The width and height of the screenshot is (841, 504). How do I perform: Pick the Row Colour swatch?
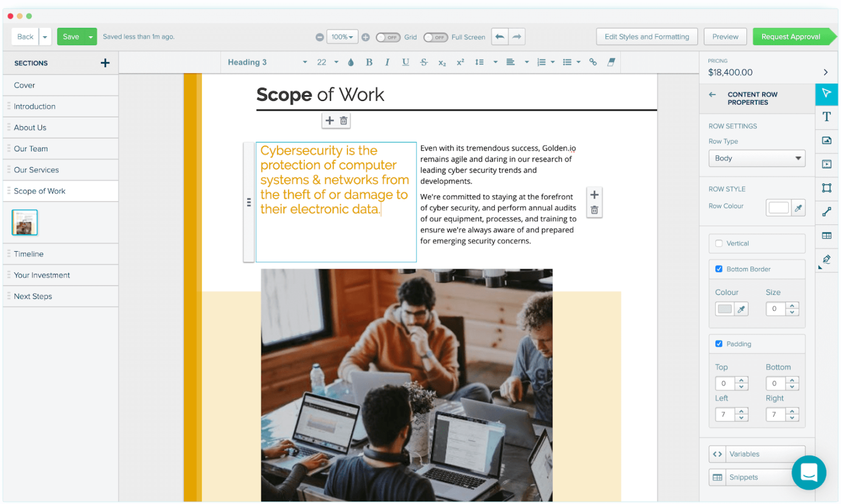coord(779,207)
